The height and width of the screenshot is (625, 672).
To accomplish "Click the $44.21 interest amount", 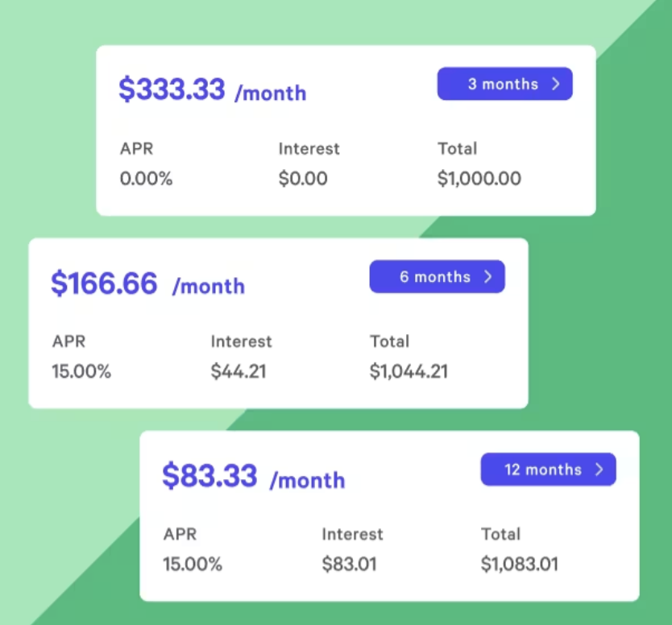I will (x=239, y=371).
